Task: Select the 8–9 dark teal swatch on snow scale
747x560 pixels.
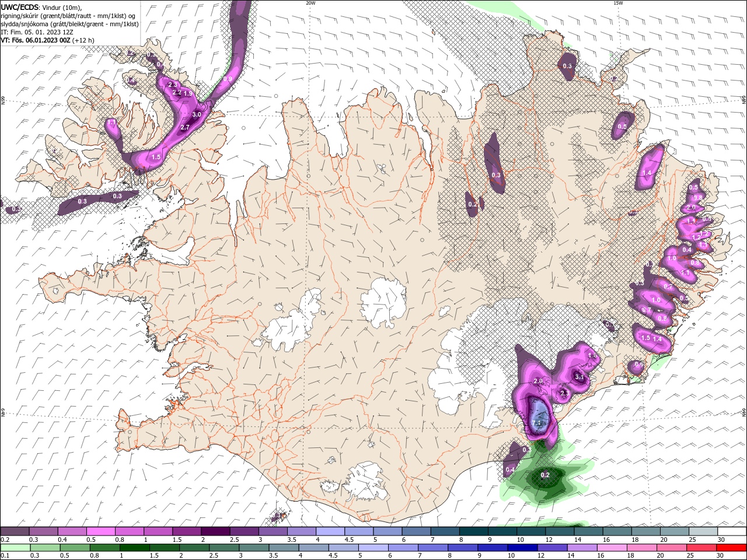Action: tap(474, 531)
